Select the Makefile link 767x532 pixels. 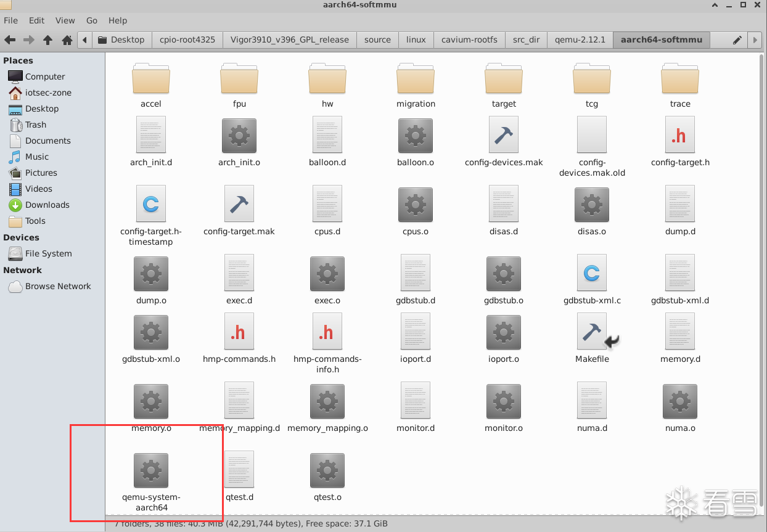pyautogui.click(x=592, y=338)
